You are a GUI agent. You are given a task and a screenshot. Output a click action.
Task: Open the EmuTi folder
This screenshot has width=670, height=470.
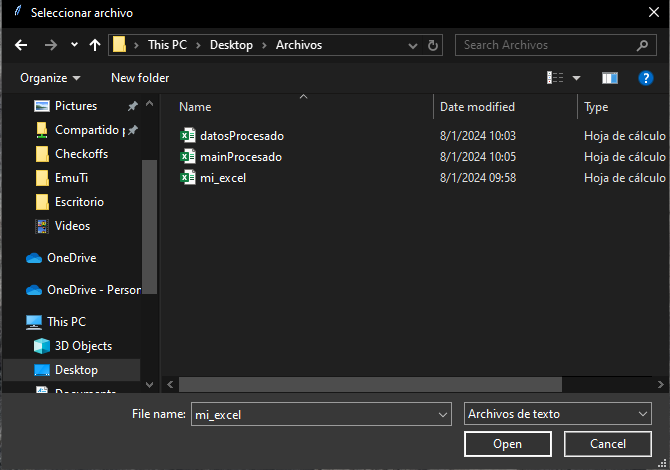pyautogui.click(x=71, y=178)
